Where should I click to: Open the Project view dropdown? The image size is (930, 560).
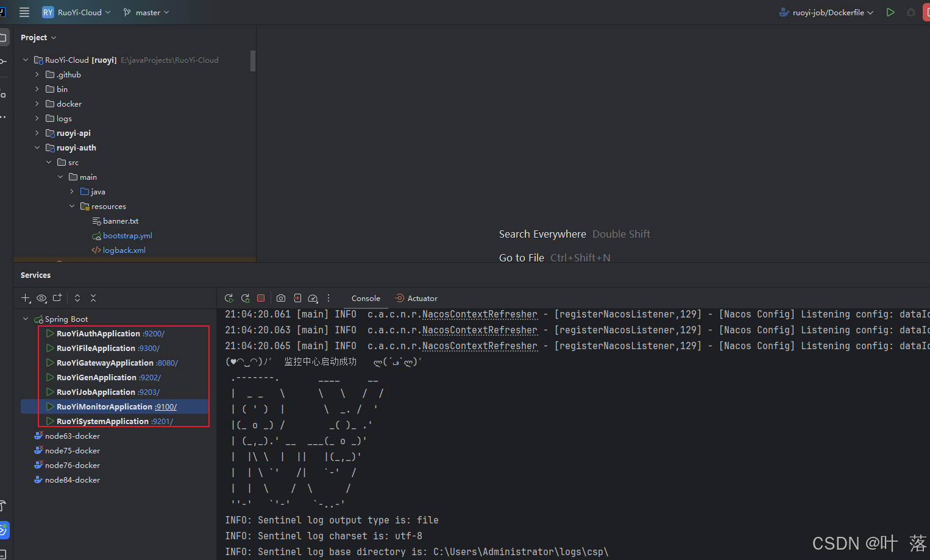[x=38, y=37]
